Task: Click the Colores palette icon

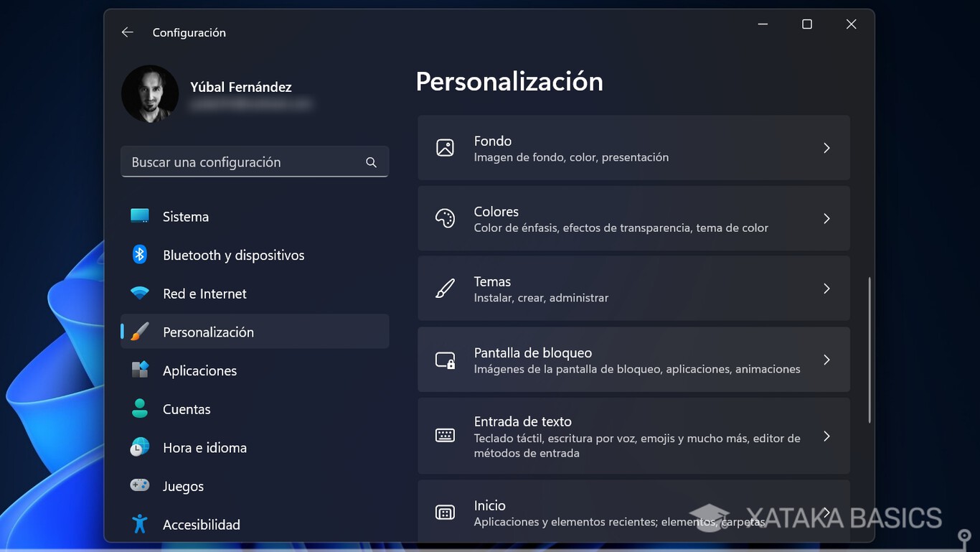Action: pos(445,218)
